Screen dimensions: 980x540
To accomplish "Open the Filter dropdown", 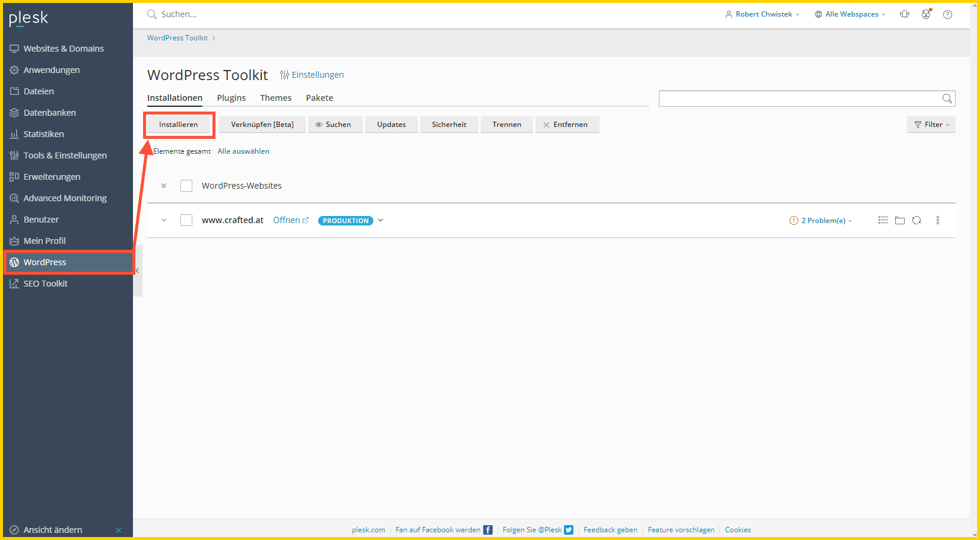I will click(931, 125).
